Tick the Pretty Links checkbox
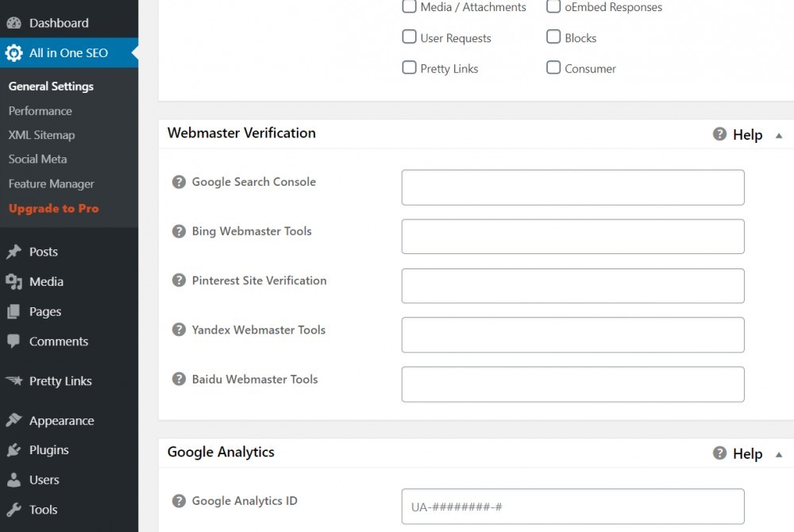This screenshot has height=532, width=794. pos(409,67)
